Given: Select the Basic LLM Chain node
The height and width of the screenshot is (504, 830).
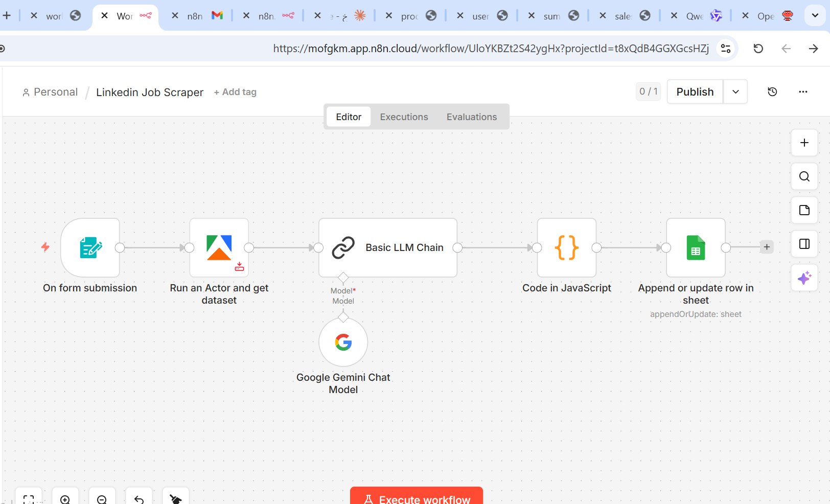Looking at the screenshot, I should tap(387, 248).
